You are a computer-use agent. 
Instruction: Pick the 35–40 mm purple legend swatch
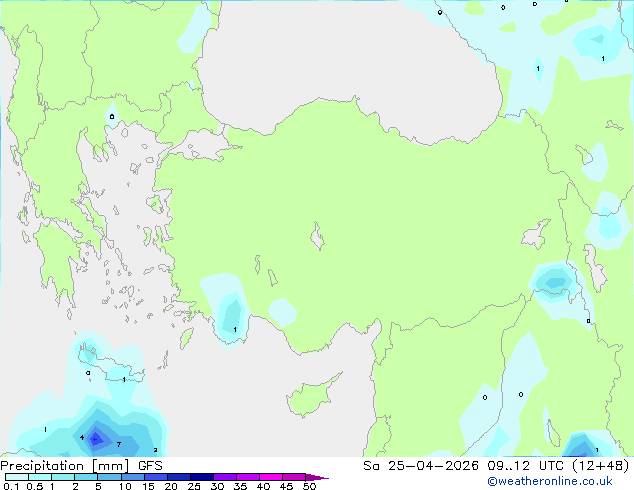point(248,477)
